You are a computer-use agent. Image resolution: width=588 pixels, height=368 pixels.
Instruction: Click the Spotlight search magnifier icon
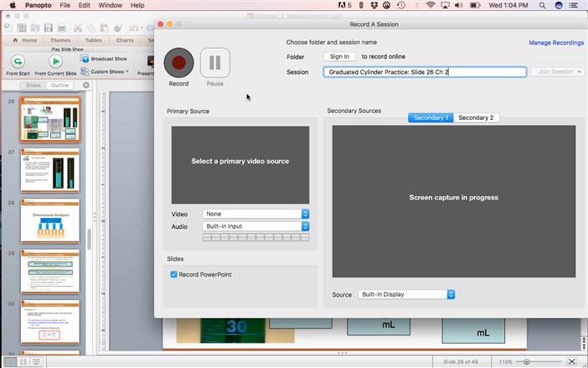[x=542, y=5]
